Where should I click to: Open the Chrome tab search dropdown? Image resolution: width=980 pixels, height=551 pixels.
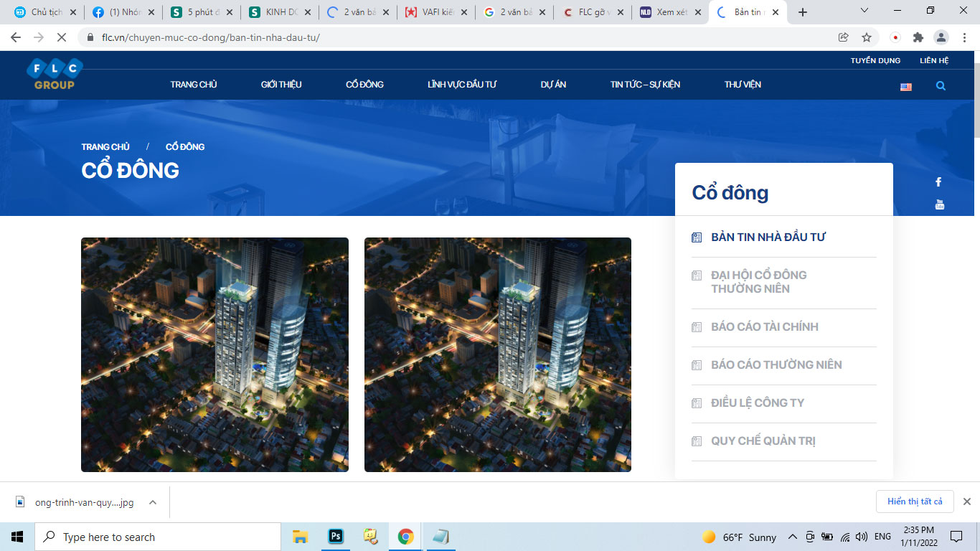click(864, 11)
